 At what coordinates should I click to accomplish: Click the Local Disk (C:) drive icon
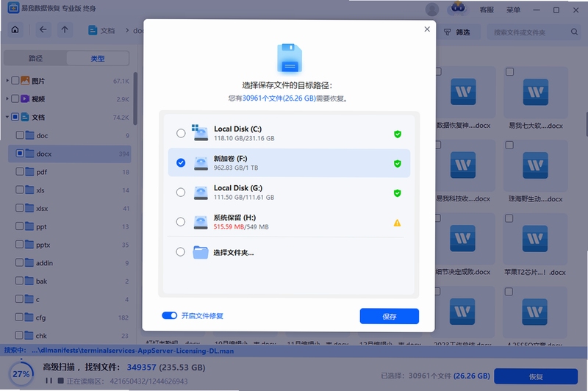200,133
